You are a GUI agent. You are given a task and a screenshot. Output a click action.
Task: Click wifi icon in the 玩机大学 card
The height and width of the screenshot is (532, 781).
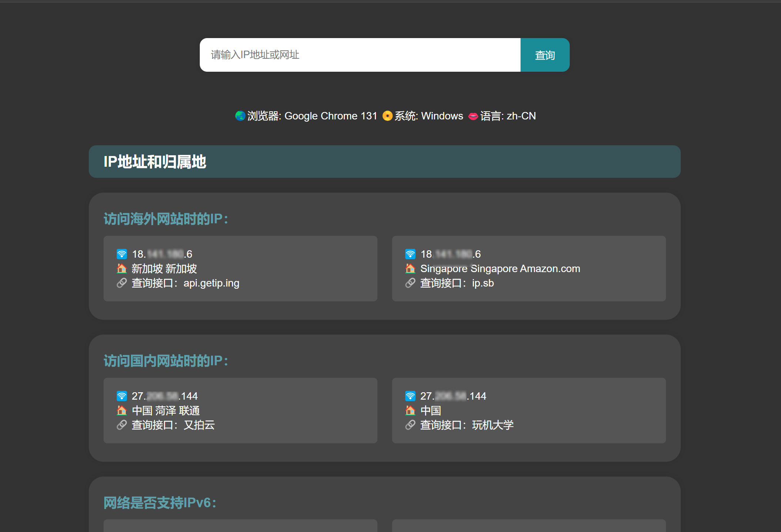coord(410,396)
